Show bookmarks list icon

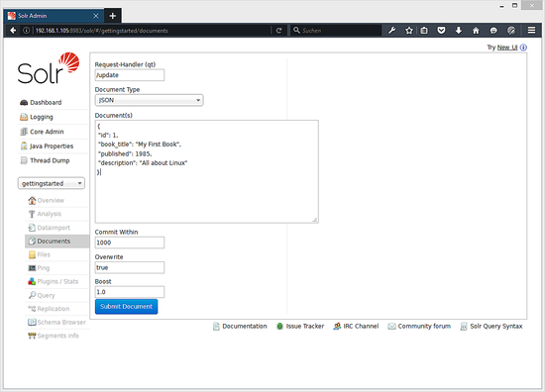[424, 31]
